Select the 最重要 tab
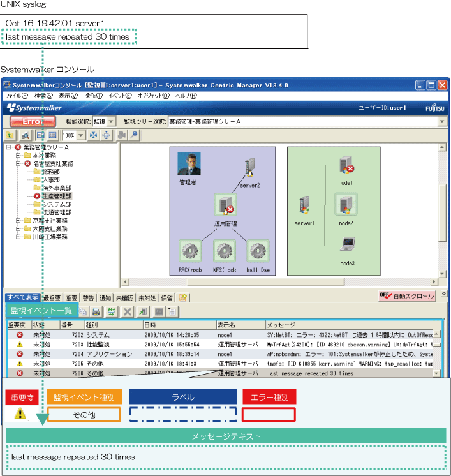 tap(52, 298)
